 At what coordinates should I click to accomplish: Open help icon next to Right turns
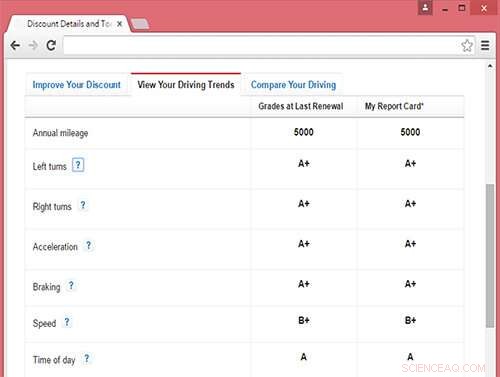(x=83, y=205)
